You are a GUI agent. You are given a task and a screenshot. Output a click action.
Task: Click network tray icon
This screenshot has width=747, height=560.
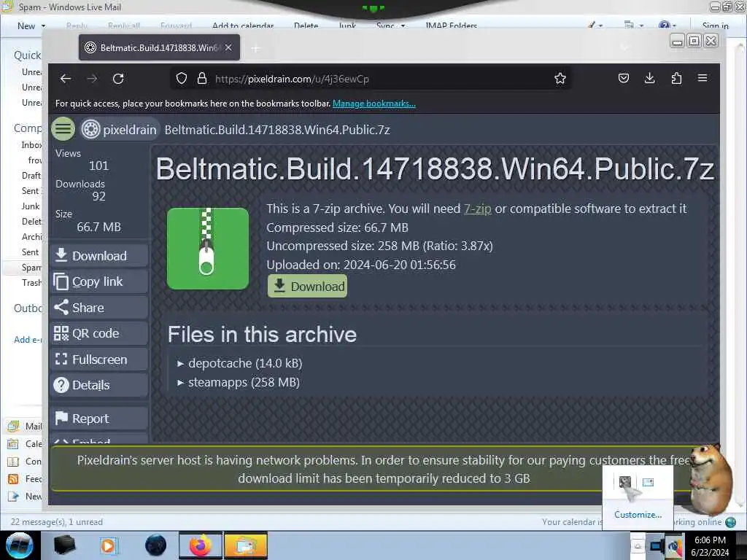click(657, 545)
